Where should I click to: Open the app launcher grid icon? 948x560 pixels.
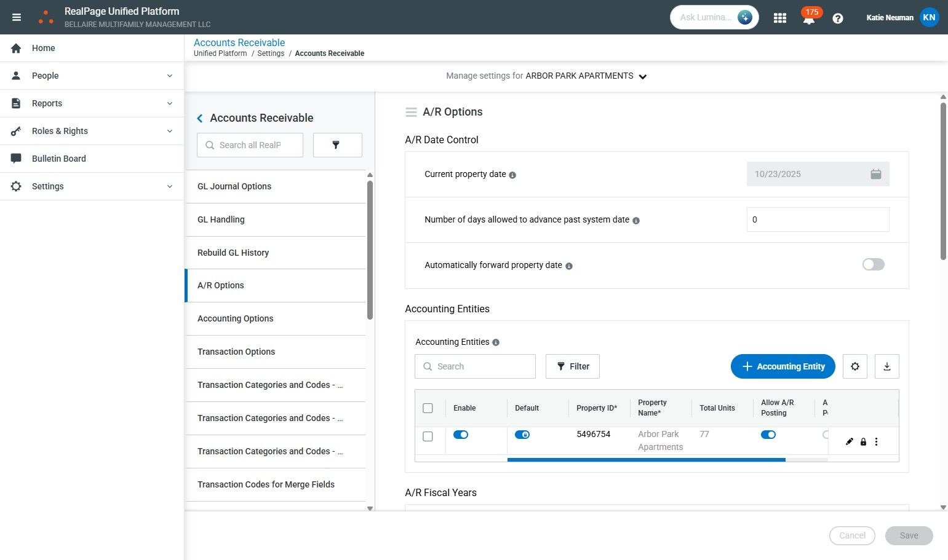click(780, 18)
